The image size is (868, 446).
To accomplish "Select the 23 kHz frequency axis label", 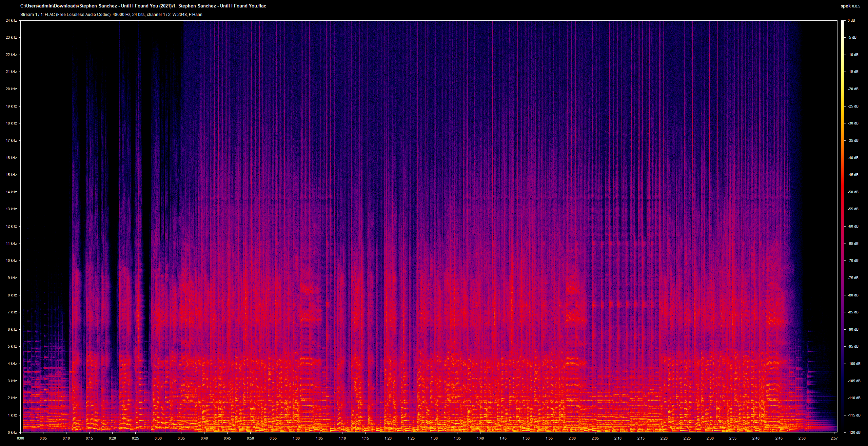I will pos(11,38).
